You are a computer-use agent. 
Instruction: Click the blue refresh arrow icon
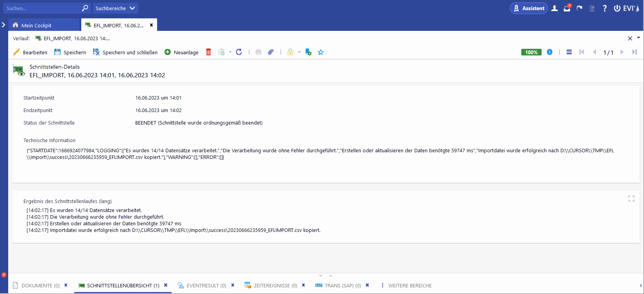coord(239,52)
